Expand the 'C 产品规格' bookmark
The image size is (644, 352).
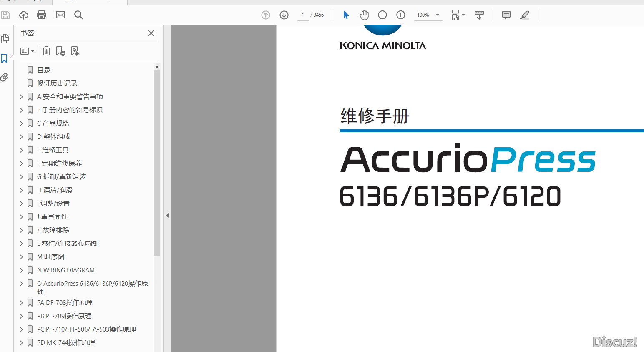click(21, 123)
